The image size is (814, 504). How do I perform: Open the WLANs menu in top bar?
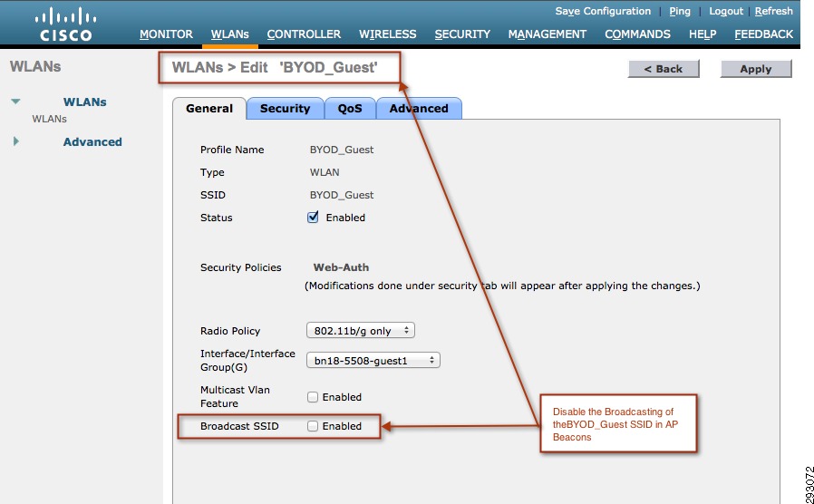coord(230,34)
